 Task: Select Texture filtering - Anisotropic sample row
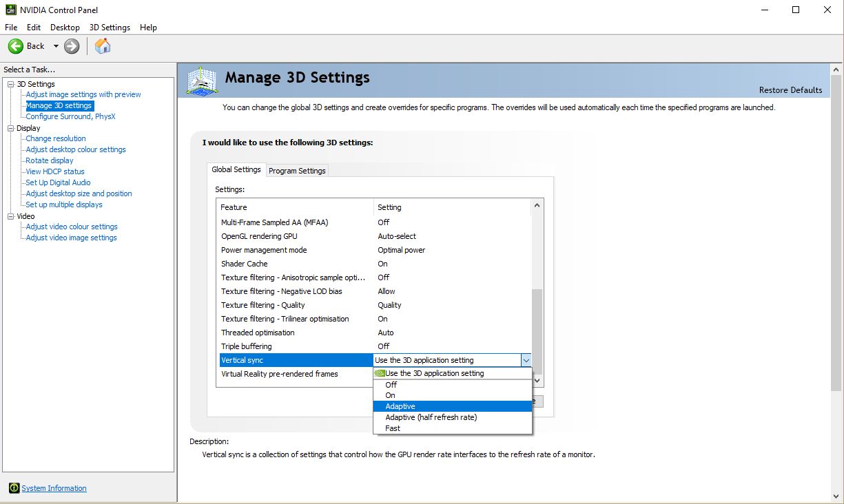[x=375, y=277]
